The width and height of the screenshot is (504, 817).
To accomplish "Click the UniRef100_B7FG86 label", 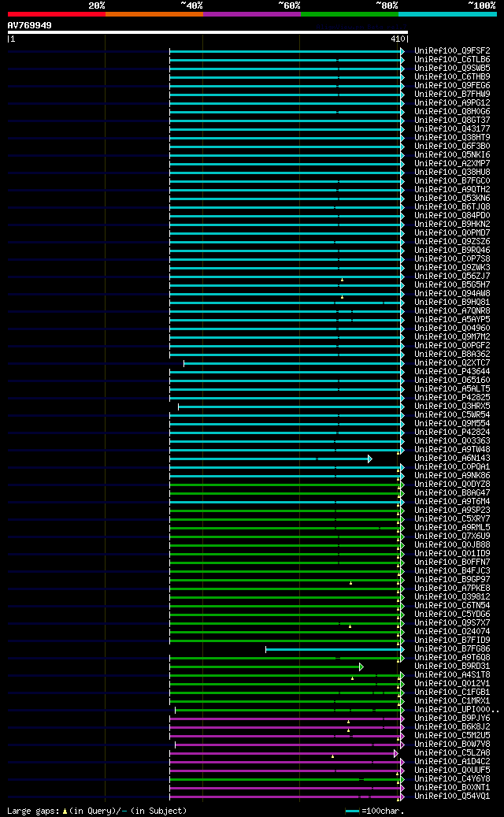I will pyautogui.click(x=452, y=648).
